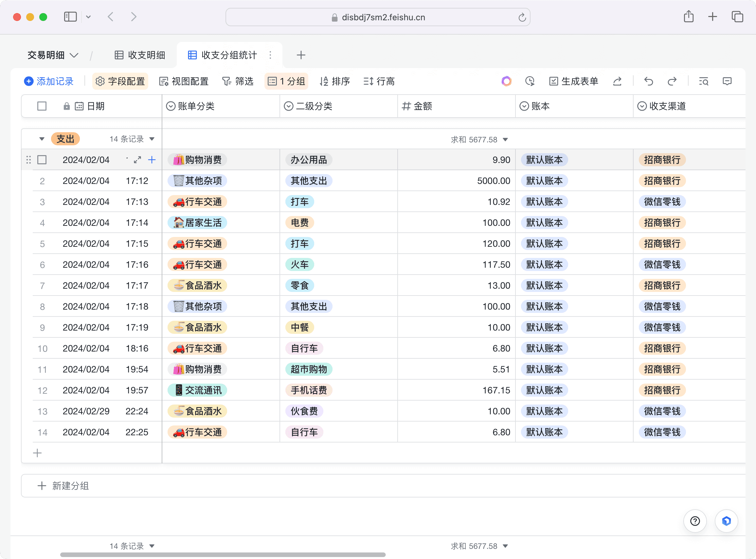Click the redo arrow icon
756x559 pixels.
click(x=672, y=81)
